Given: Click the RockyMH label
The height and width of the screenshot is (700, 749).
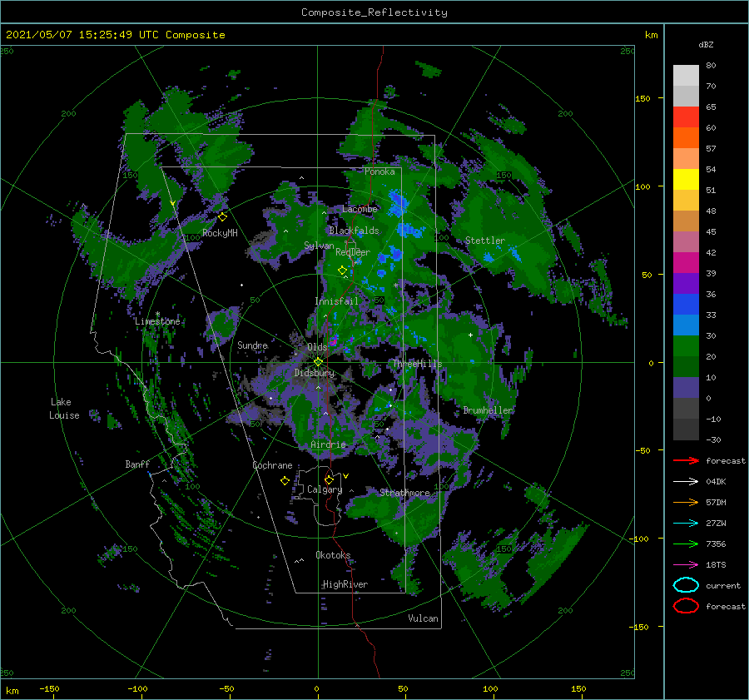Looking at the screenshot, I should (220, 233).
